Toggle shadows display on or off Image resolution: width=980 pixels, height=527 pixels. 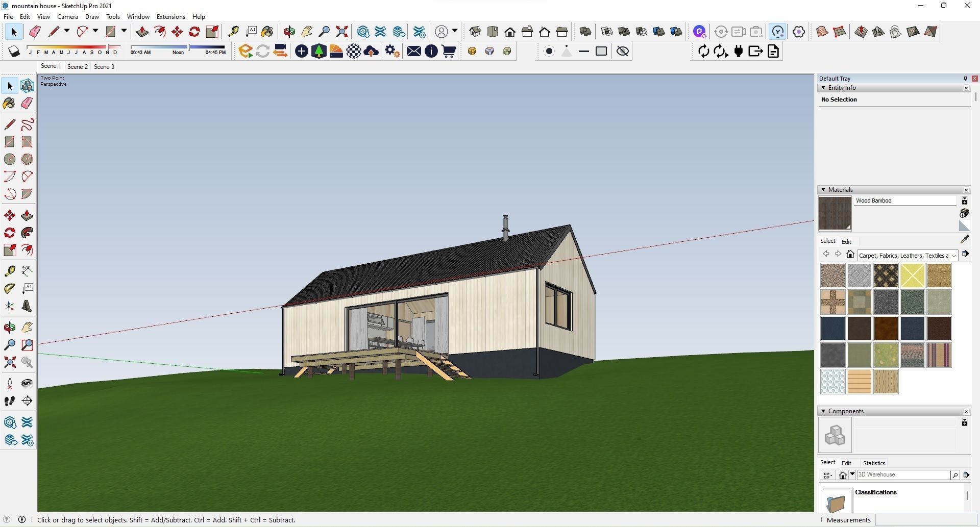14,51
